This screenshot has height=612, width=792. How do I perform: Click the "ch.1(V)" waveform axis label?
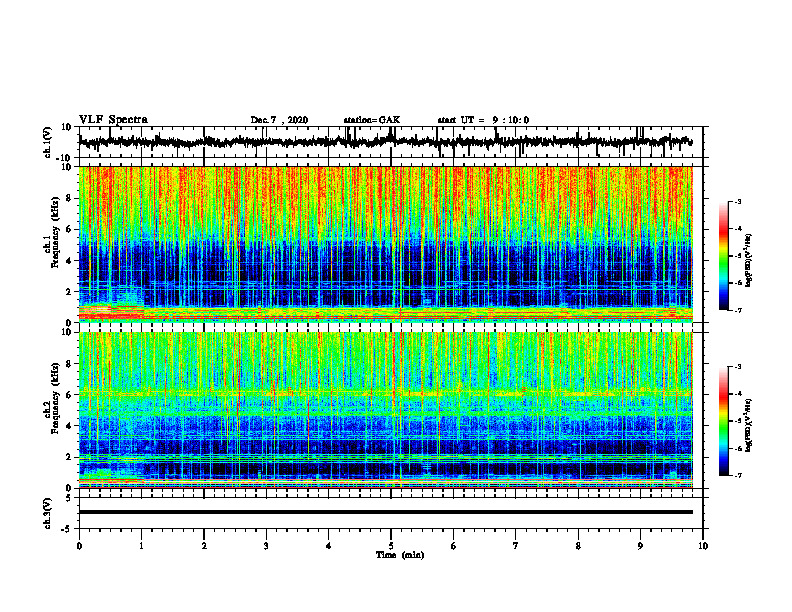[x=47, y=142]
